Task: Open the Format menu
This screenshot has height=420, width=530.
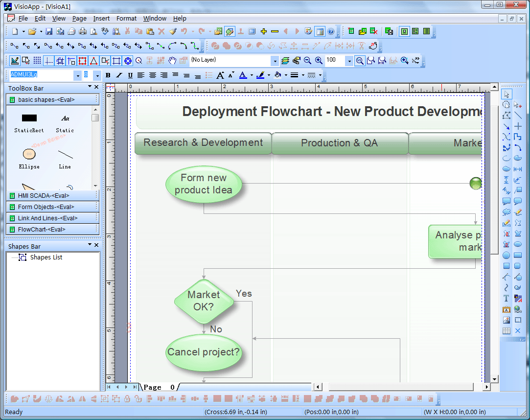Action: (126, 18)
